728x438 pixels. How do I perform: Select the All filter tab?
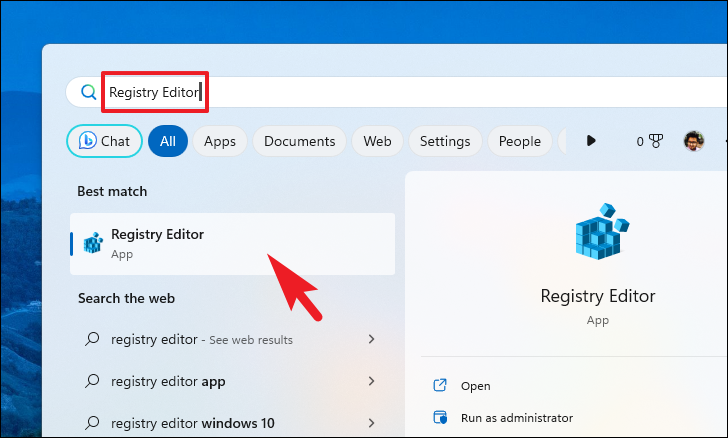pos(168,141)
